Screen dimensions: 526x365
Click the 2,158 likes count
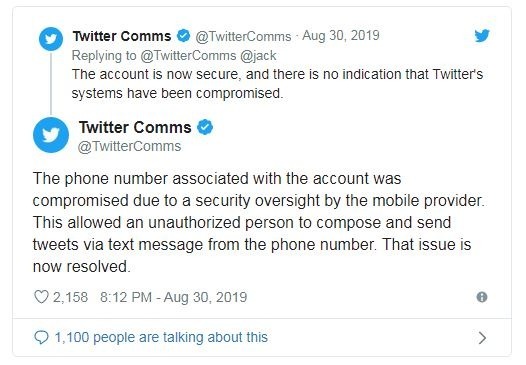click(70, 297)
